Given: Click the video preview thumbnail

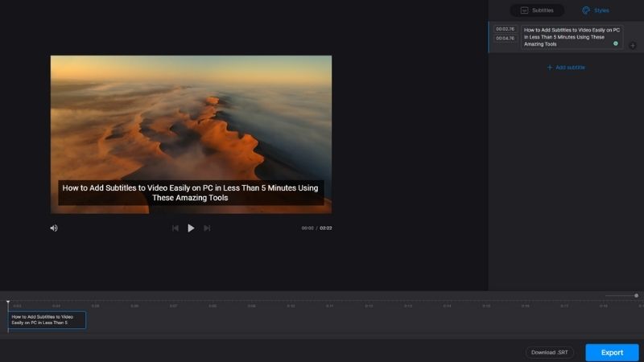Looking at the screenshot, I should 191,134.
